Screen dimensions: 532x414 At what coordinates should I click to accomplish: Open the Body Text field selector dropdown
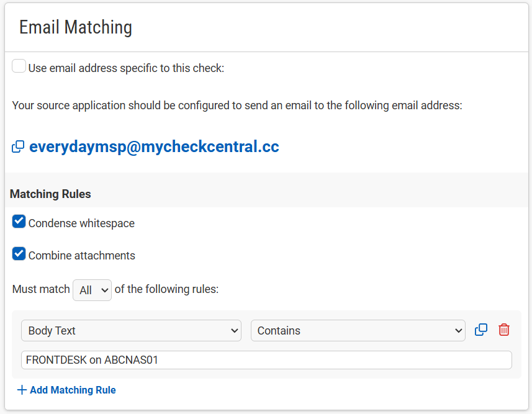(132, 331)
